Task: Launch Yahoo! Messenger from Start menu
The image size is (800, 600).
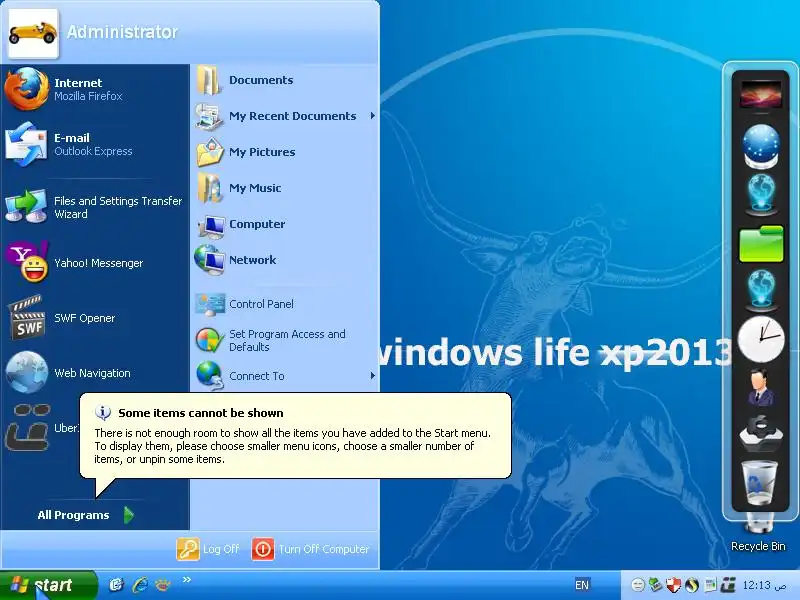Action: coord(95,263)
